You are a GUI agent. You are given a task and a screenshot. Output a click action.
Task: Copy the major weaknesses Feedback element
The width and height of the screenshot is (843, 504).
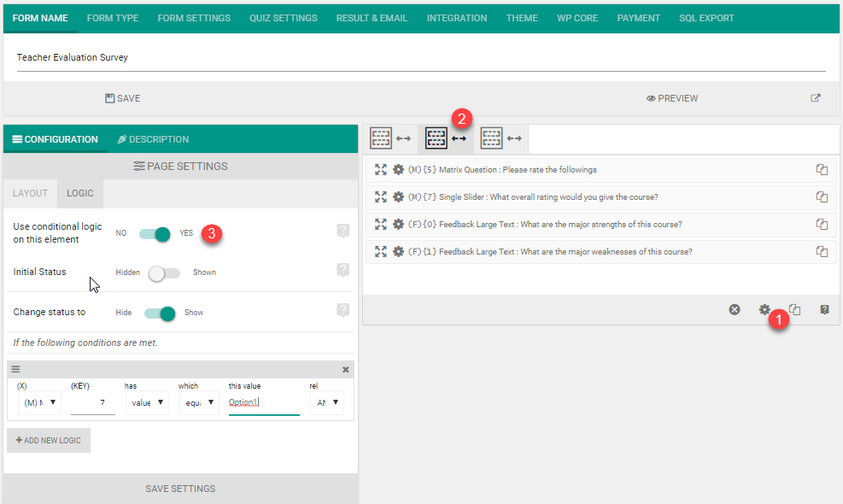822,252
